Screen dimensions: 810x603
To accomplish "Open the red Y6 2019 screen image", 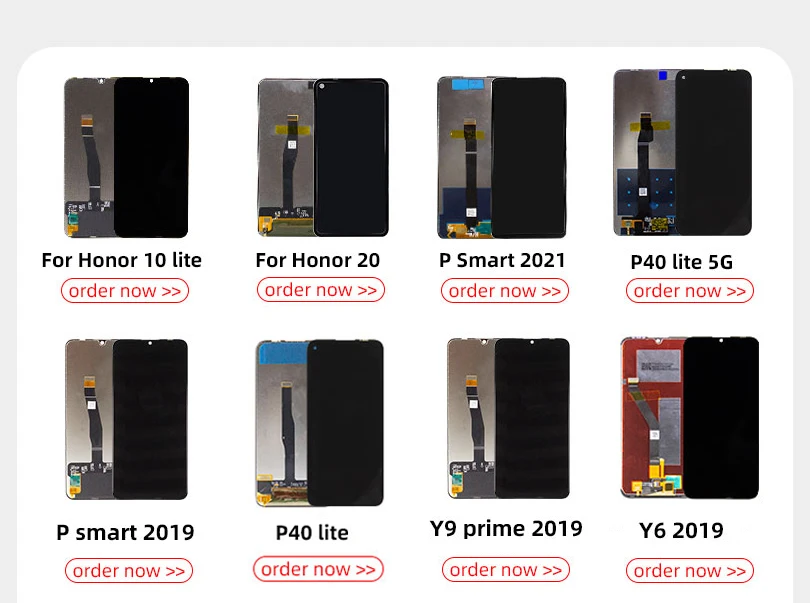I will tap(690, 418).
